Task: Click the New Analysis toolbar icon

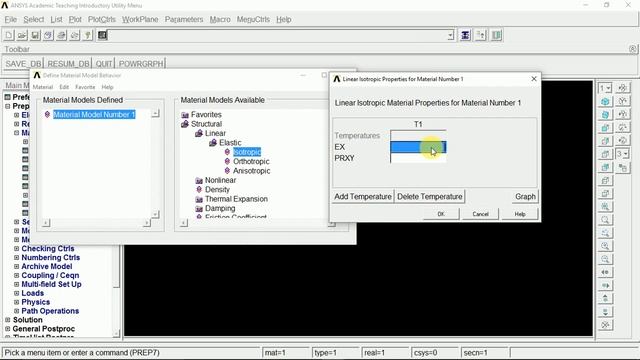Action: coord(9,35)
